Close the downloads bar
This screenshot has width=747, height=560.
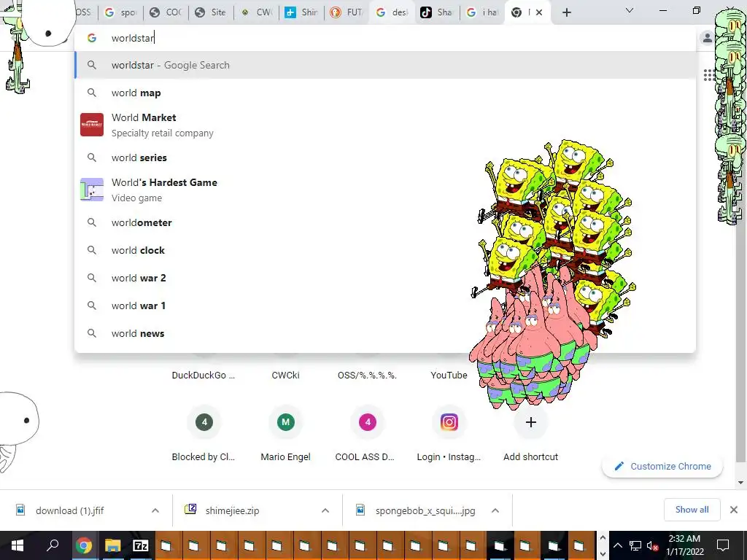pos(734,510)
